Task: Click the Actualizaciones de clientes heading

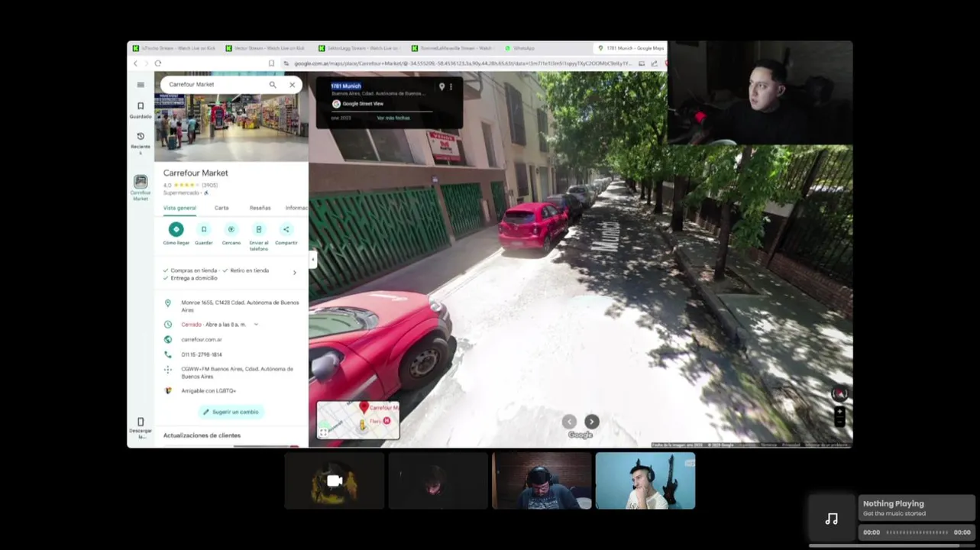Action: (x=202, y=435)
